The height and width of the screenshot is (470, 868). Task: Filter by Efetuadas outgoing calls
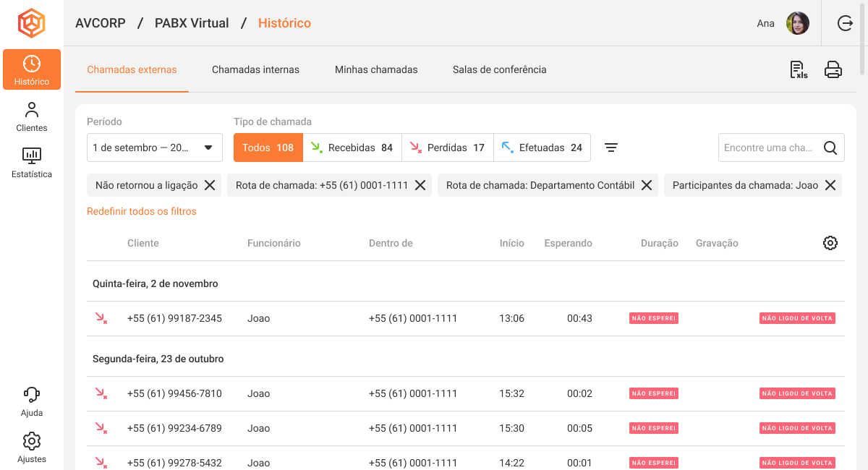click(x=542, y=148)
